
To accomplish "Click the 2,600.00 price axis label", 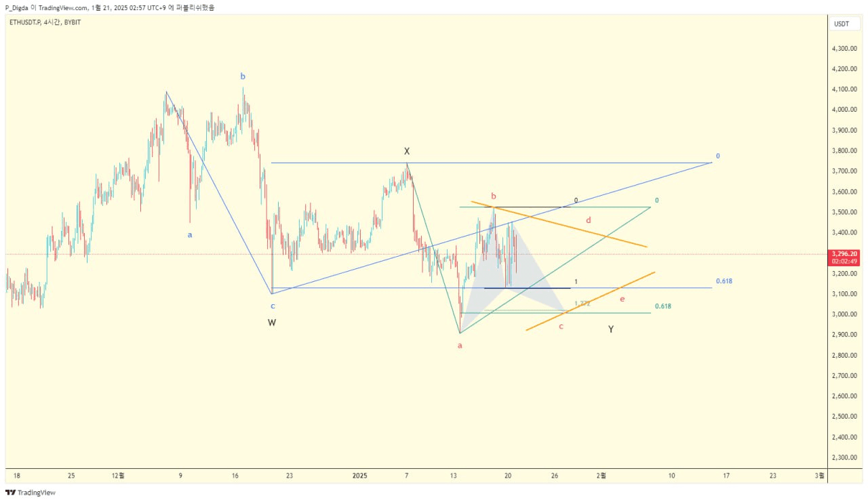I will pos(843,396).
